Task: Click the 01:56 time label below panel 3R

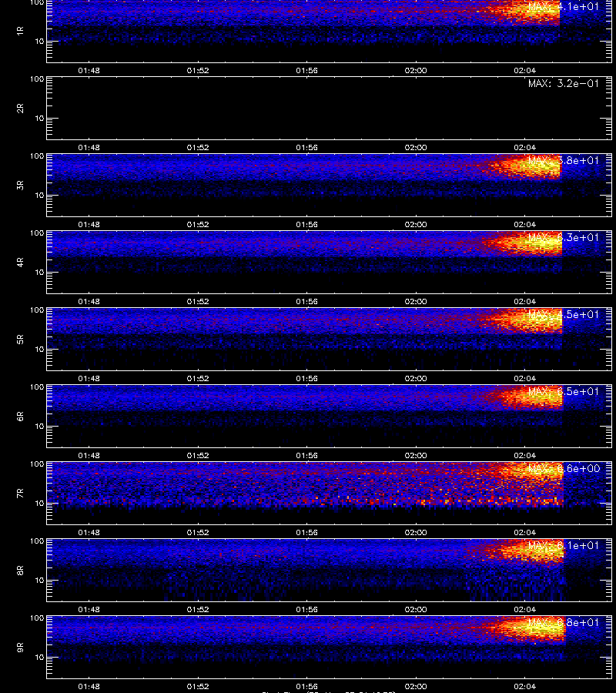Action: tap(306, 225)
